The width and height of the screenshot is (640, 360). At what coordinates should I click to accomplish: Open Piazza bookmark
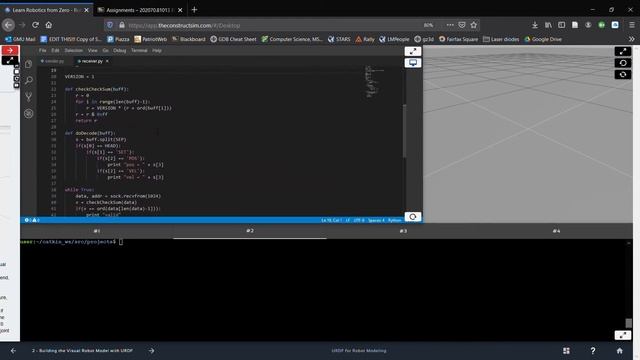point(118,39)
